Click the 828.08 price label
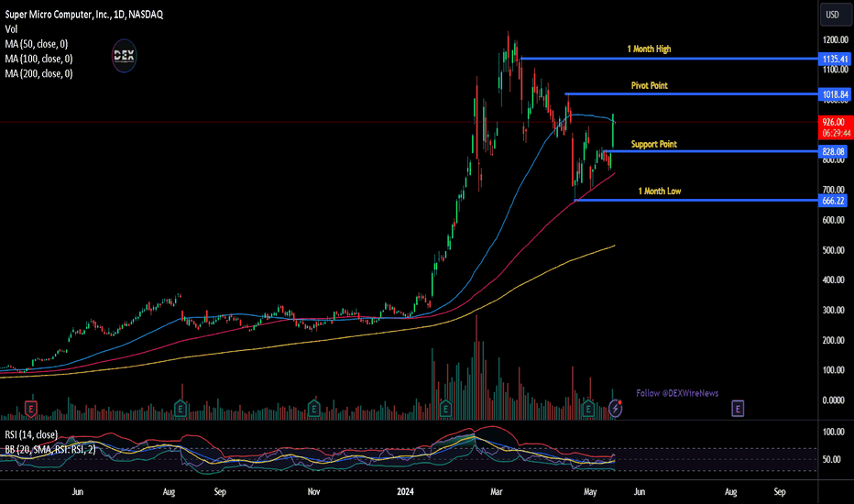 (833, 151)
